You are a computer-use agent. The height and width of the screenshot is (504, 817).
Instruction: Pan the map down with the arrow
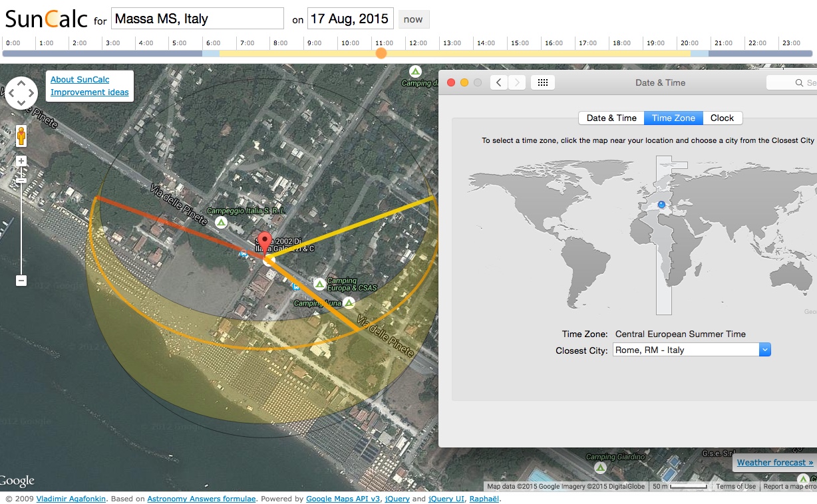pyautogui.click(x=21, y=102)
